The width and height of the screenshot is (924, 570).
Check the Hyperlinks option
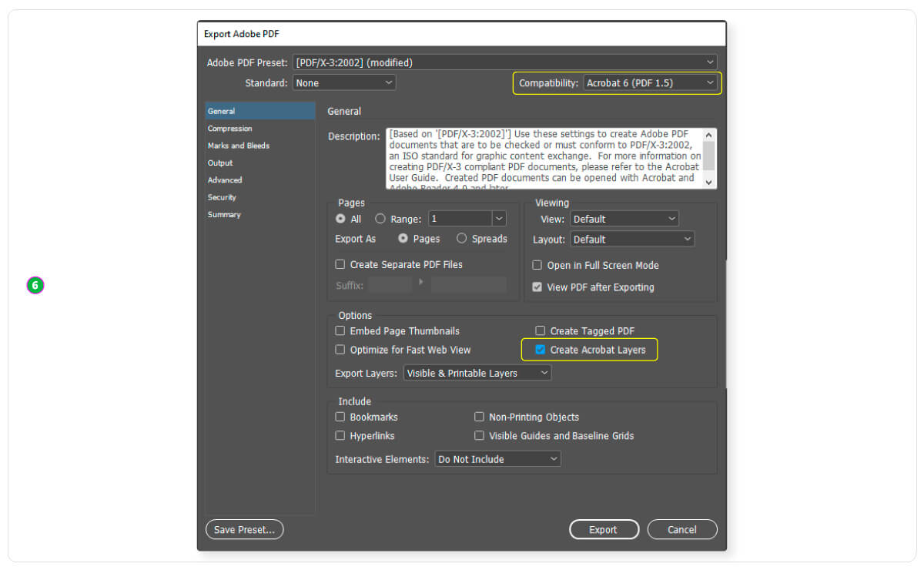(340, 436)
